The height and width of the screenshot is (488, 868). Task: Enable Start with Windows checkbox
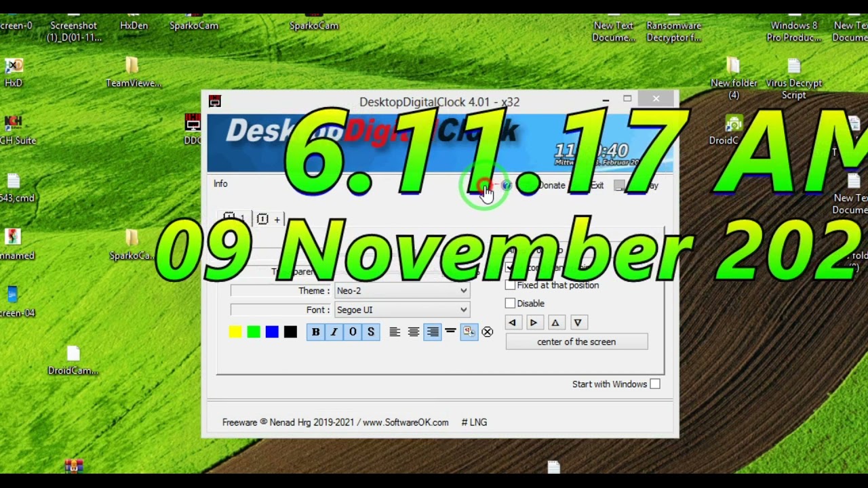coord(655,384)
